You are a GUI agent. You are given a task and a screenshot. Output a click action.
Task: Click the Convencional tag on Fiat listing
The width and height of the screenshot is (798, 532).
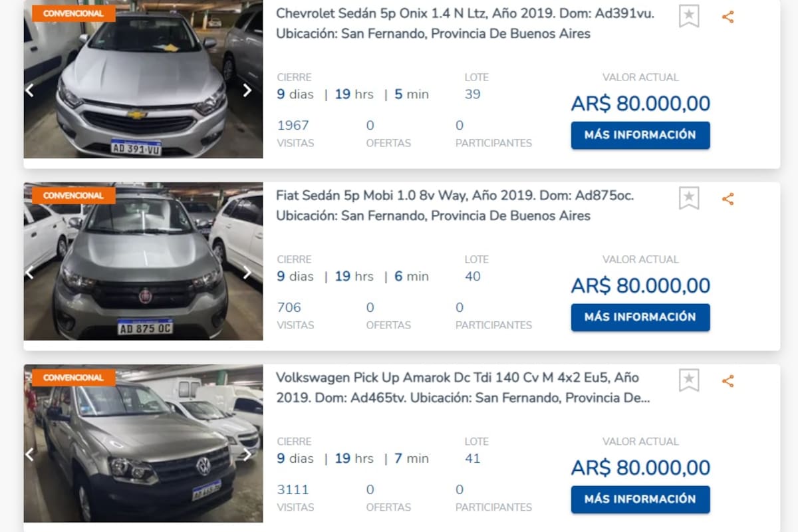(x=73, y=196)
